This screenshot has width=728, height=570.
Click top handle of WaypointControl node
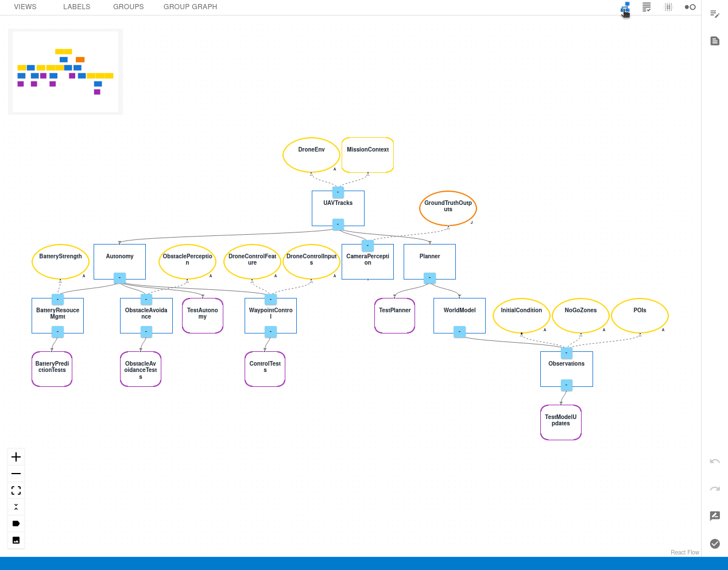(270, 300)
